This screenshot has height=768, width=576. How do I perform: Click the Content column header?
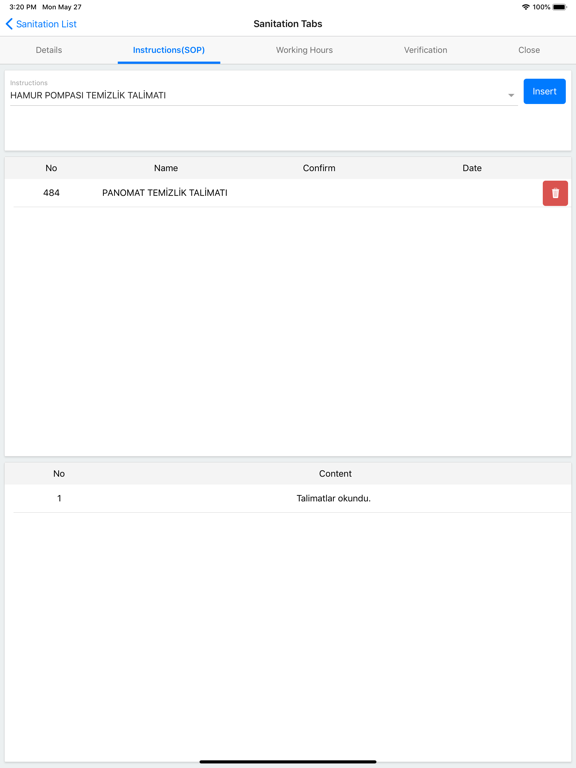click(335, 474)
